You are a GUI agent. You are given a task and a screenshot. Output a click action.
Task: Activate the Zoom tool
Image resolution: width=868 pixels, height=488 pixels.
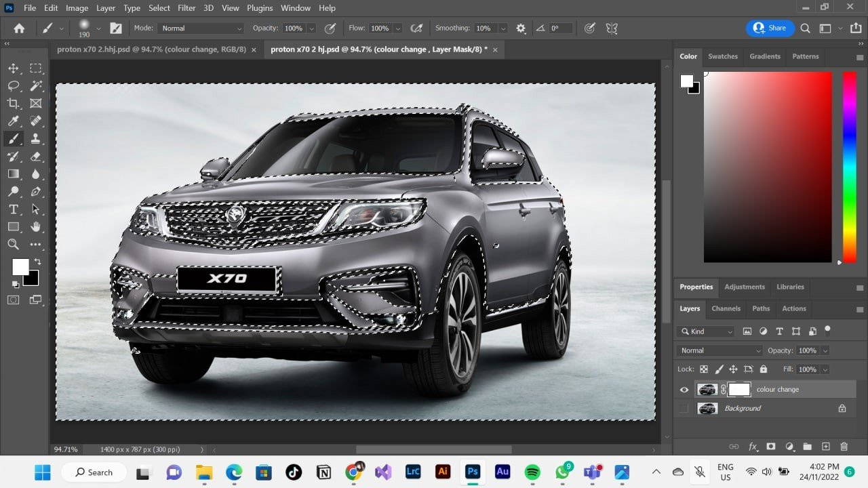[13, 245]
